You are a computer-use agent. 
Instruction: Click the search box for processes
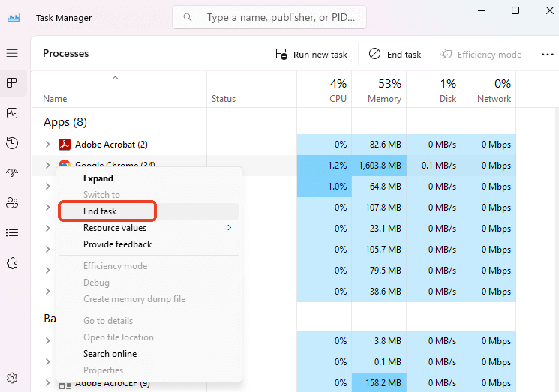pyautogui.click(x=270, y=16)
